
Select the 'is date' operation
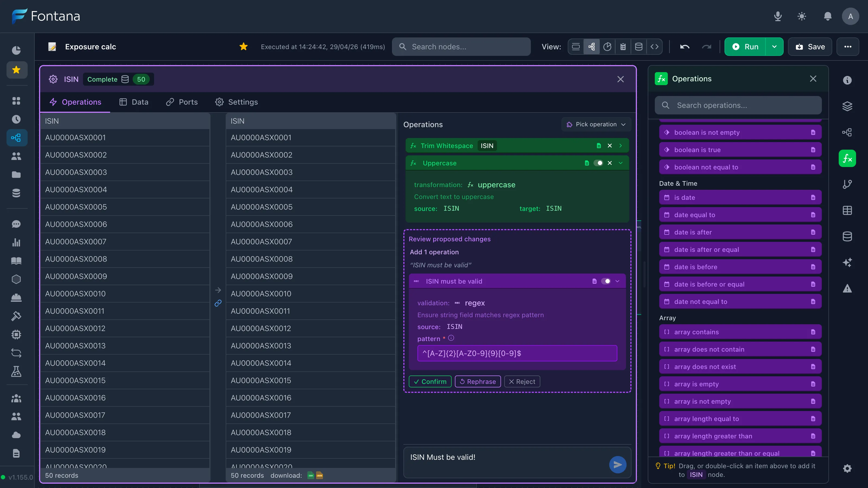pyautogui.click(x=740, y=197)
